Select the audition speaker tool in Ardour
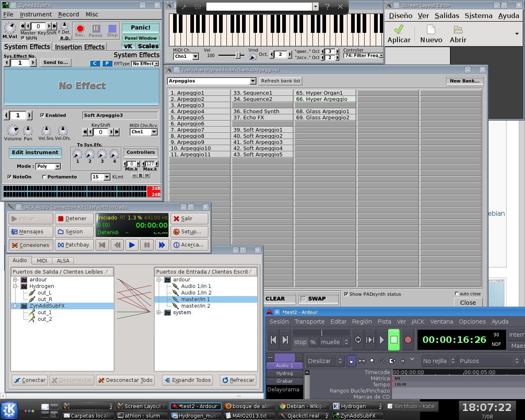Viewport: 525px width, 420px height. pyautogui.click(x=403, y=361)
